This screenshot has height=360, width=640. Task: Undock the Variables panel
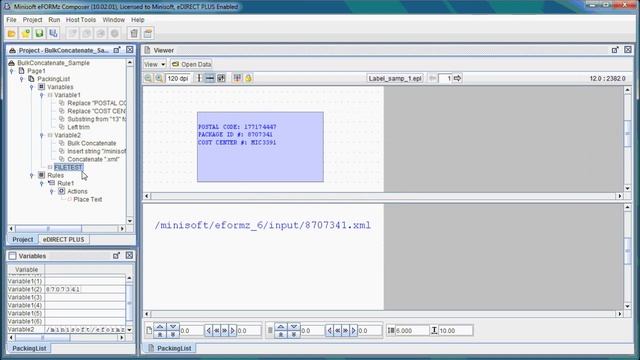(x=116, y=256)
